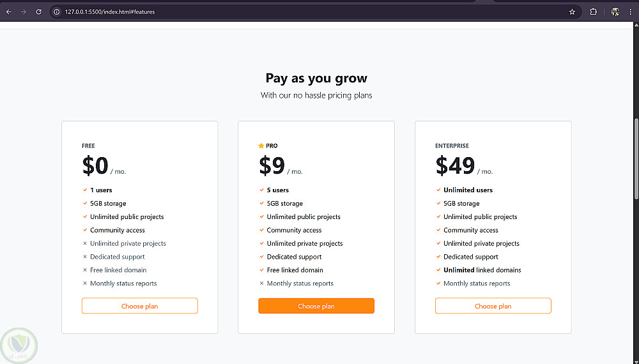Bookmark this page with the star icon
The image size is (639, 364).
572,11
